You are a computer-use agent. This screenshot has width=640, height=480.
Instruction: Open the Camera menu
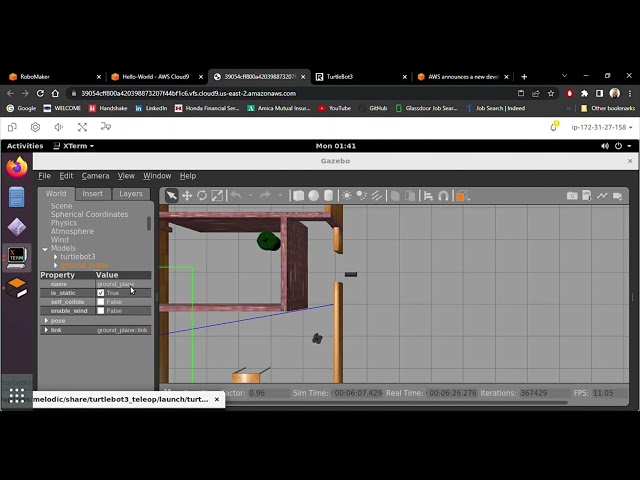pyautogui.click(x=95, y=176)
